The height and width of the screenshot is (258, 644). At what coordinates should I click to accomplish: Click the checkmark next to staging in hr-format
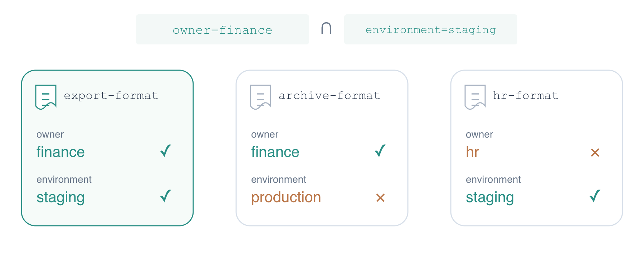point(595,196)
